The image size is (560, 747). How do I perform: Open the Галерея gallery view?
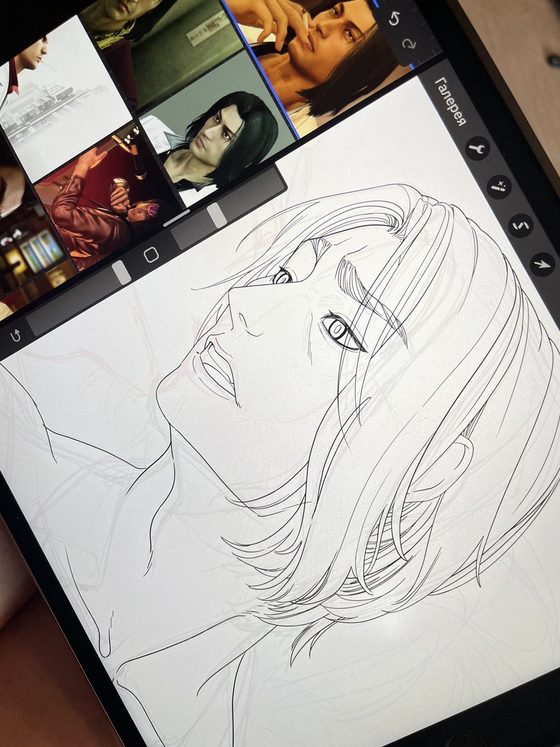(x=449, y=101)
